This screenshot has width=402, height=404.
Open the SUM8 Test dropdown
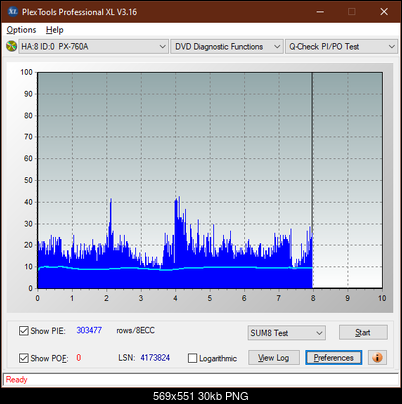286,333
